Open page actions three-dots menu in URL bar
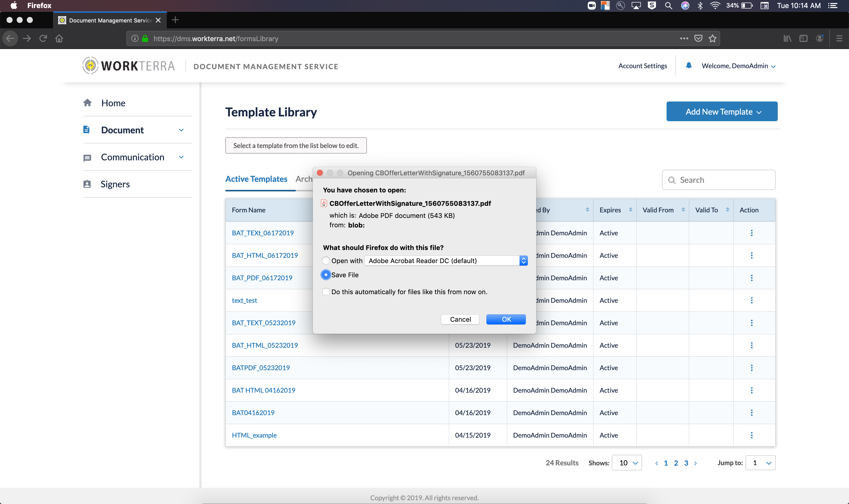 [x=684, y=38]
